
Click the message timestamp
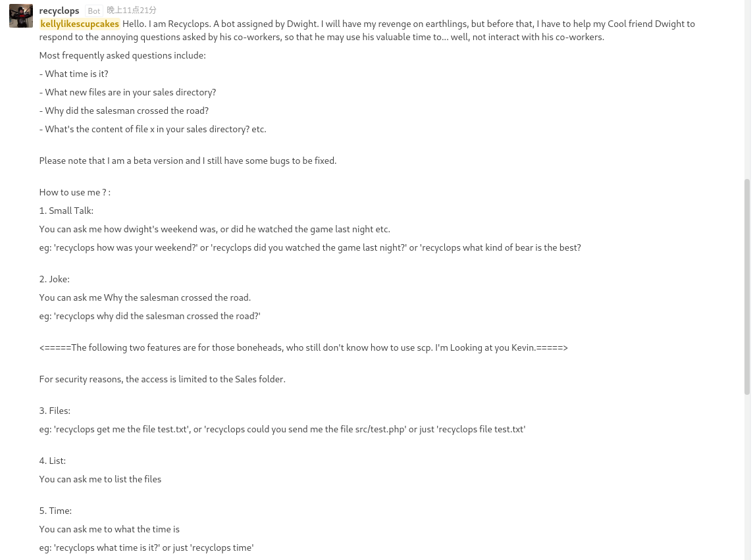tap(132, 11)
